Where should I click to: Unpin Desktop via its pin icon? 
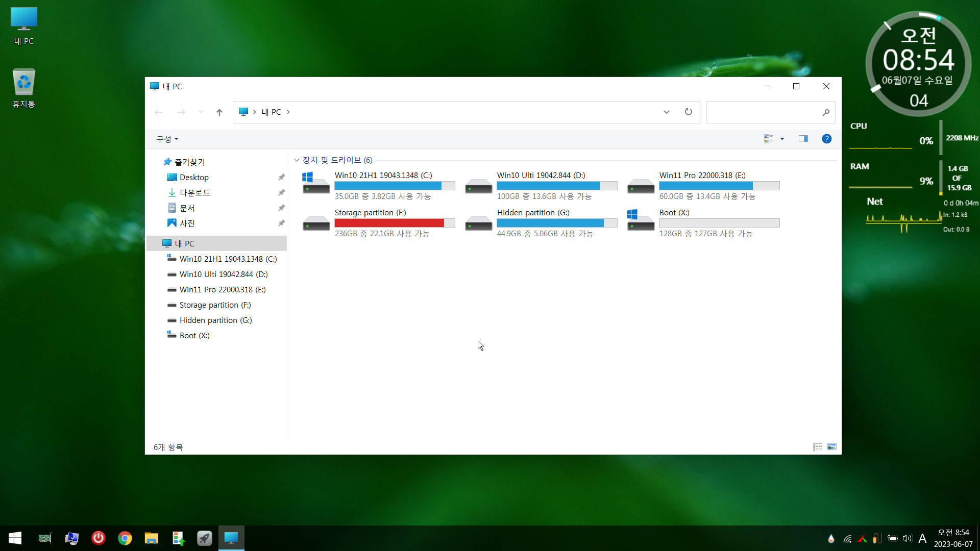(281, 177)
